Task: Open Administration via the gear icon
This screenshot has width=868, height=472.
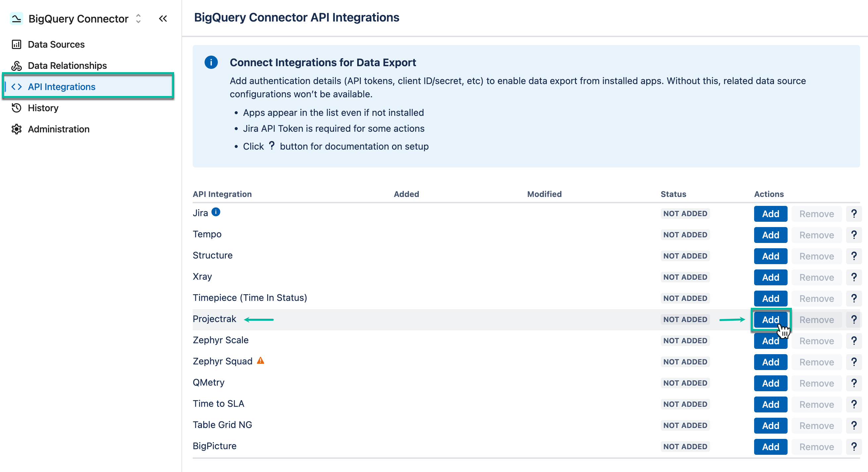Action: (17, 129)
